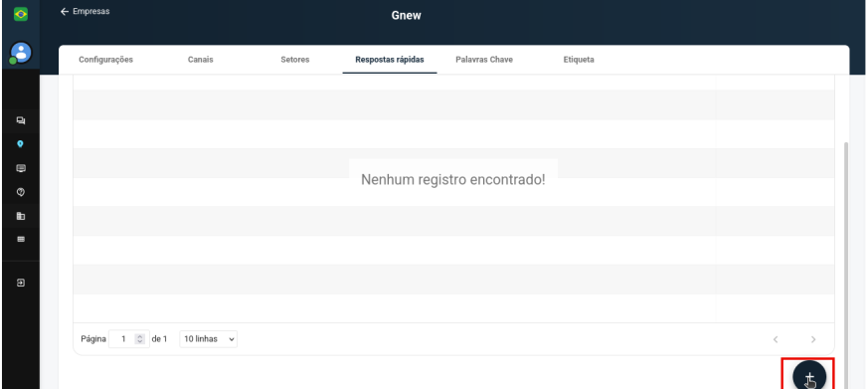Open the 10 linhas rows dropdown
868x389 pixels.
click(208, 339)
